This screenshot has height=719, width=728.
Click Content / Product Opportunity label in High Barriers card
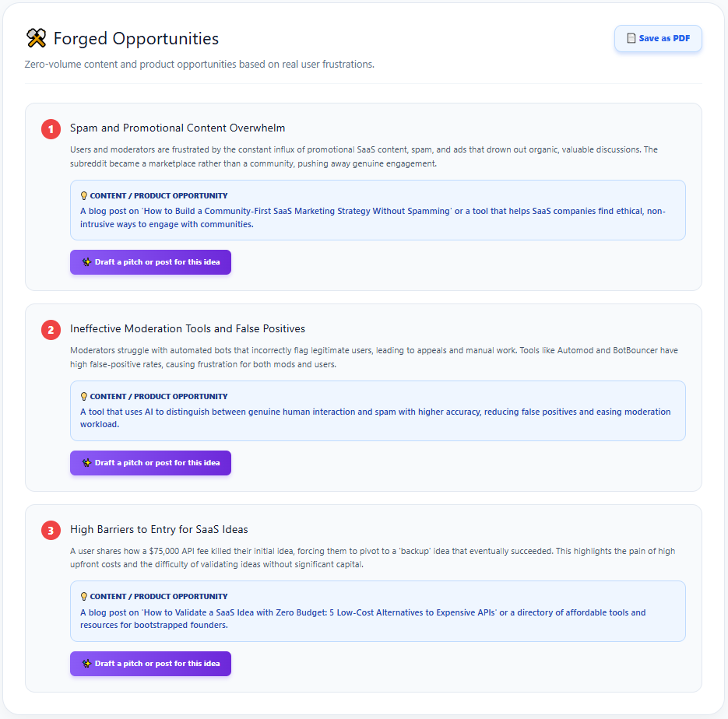pyautogui.click(x=159, y=597)
